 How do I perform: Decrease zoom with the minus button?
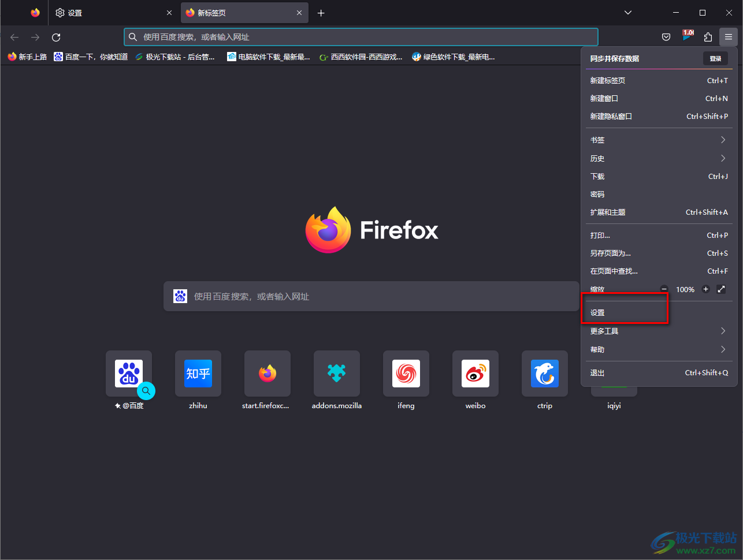[x=664, y=289]
